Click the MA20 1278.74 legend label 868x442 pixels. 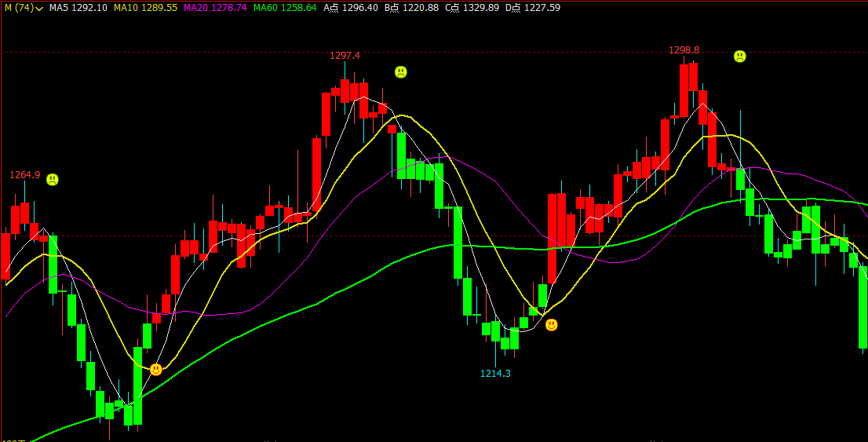215,8
